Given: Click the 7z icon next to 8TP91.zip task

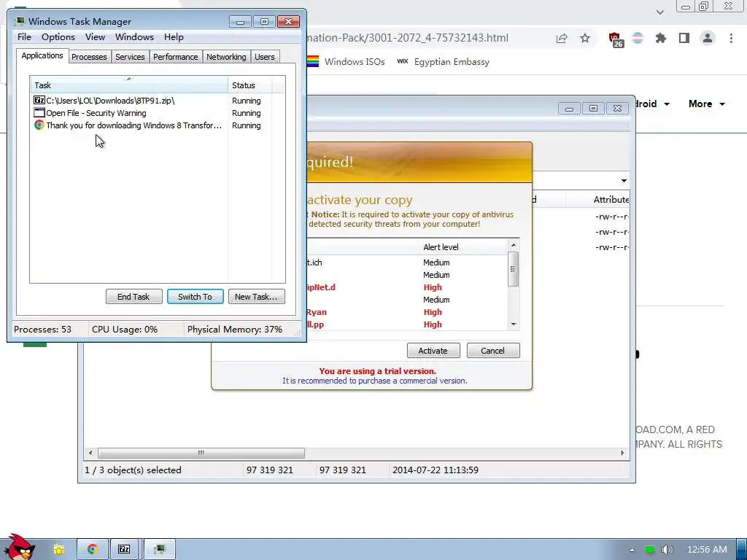Looking at the screenshot, I should (x=39, y=101).
